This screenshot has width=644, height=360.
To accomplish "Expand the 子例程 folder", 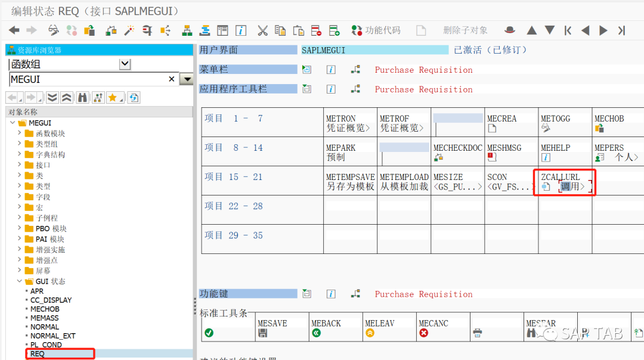I will 19,218.
